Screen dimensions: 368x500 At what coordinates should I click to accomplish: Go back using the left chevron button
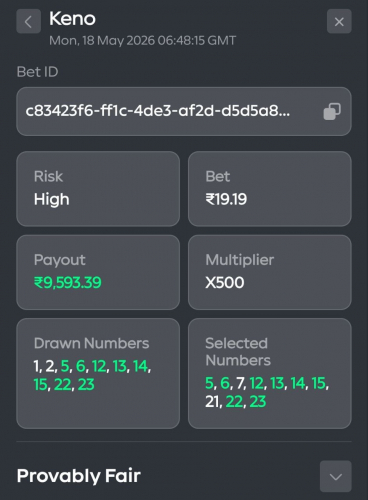29,22
